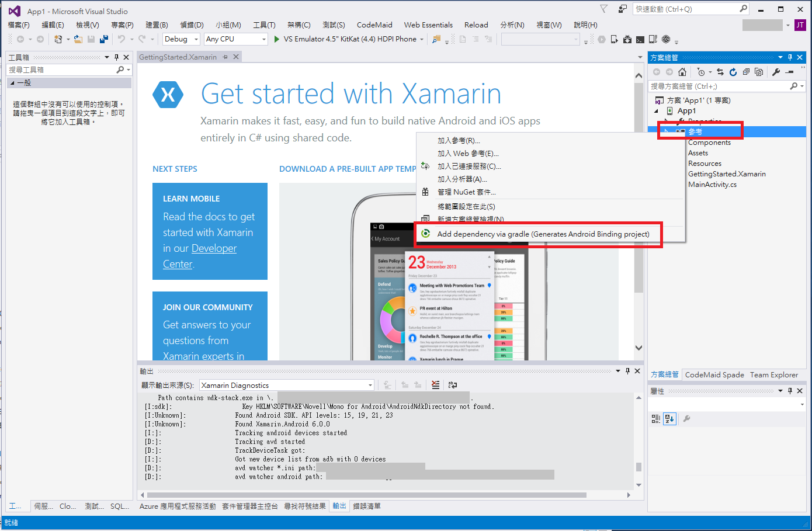
Task: Open the Debug configuration dropdown
Action: tap(182, 39)
